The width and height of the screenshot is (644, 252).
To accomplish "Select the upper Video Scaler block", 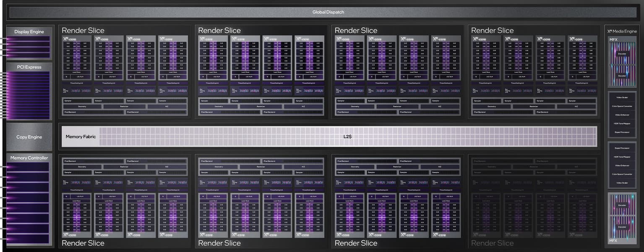I will coord(622,97).
